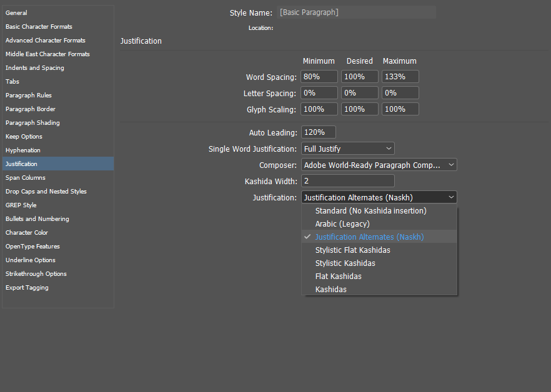Choose Standard (No Kashida insertion) option
This screenshot has width=551, height=392.
click(370, 211)
